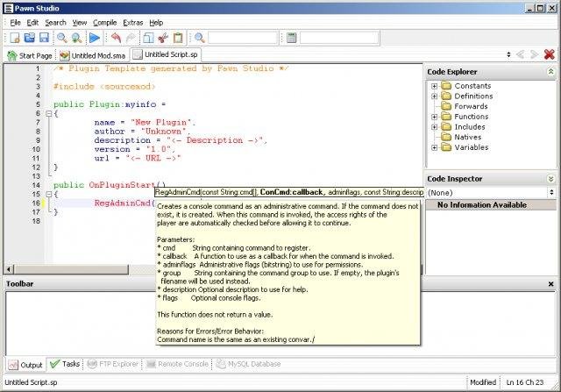Click the Cut scissors icon
This screenshot has height=392, width=561.
pos(163,38)
